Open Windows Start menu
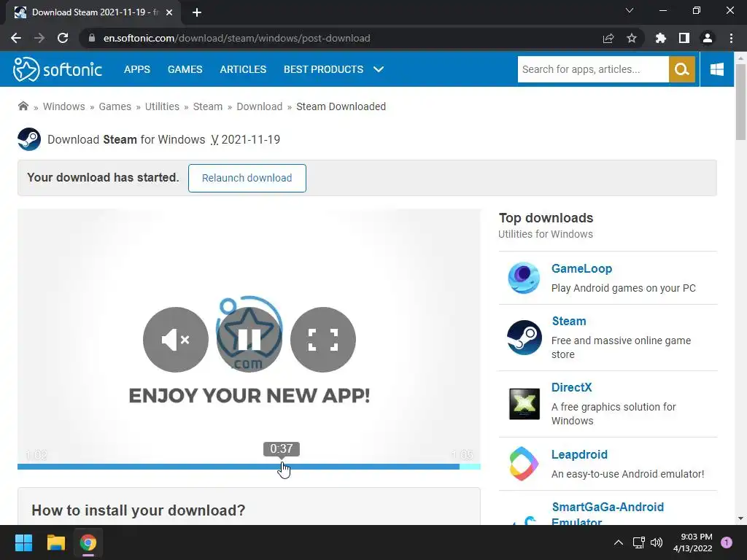The height and width of the screenshot is (560, 747). coord(23,542)
